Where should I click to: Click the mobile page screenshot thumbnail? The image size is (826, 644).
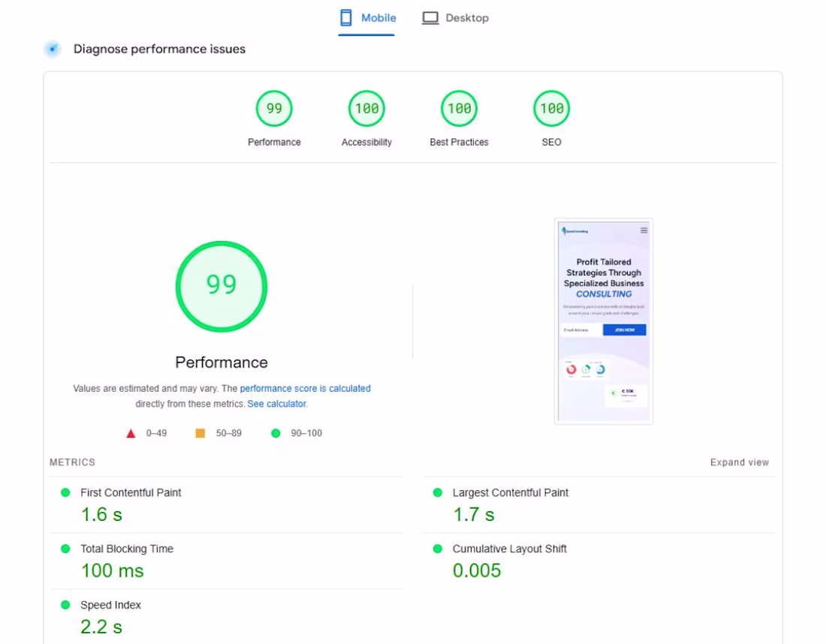pos(604,321)
